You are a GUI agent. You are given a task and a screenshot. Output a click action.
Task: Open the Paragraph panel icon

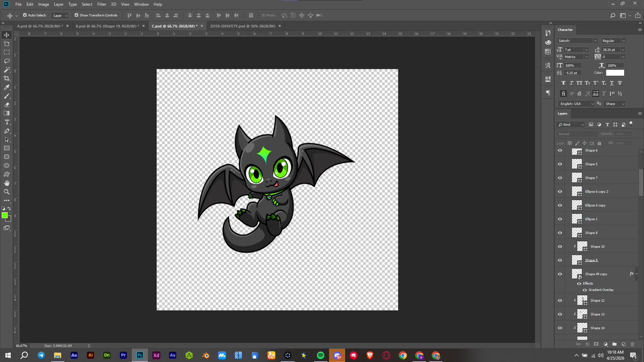point(547,93)
